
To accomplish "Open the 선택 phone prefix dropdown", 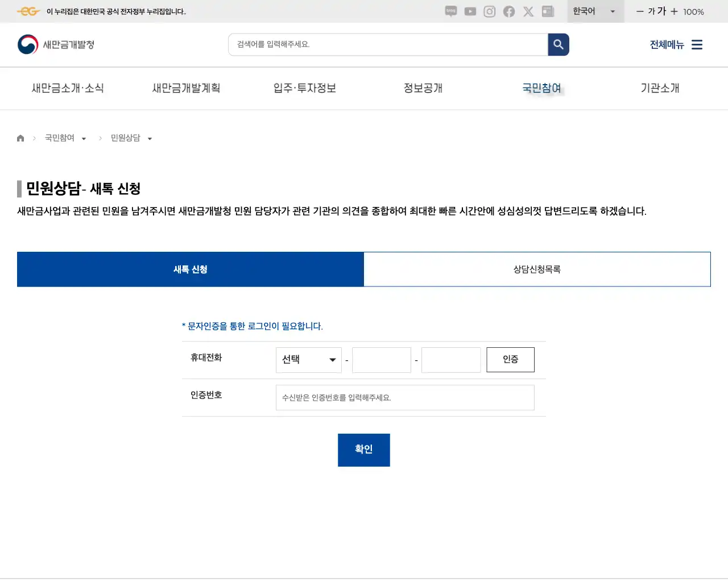I will 309,360.
